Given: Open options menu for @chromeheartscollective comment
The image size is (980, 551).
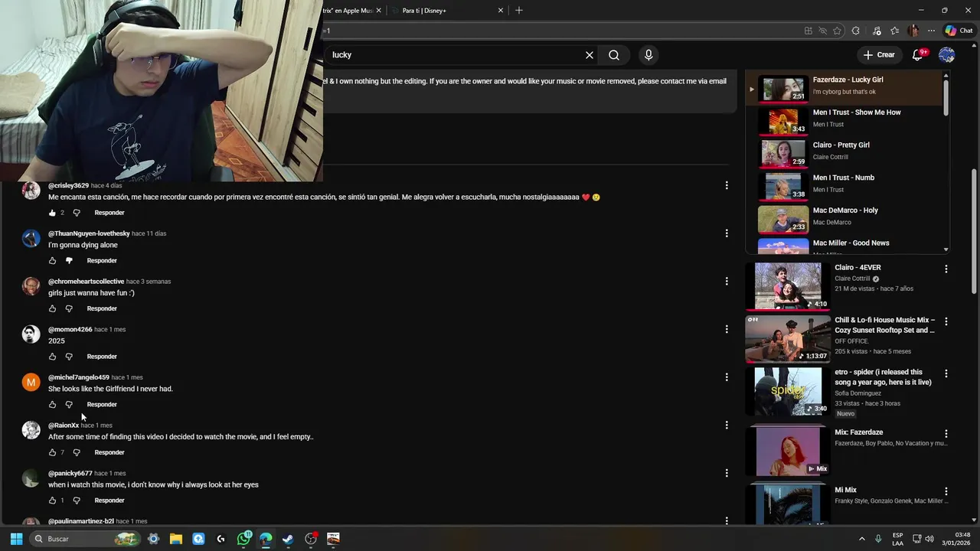Looking at the screenshot, I should pyautogui.click(x=727, y=282).
